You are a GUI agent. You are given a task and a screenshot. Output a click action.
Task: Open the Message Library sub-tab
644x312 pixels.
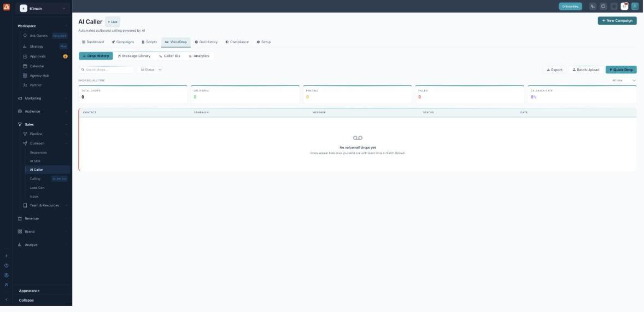[x=134, y=56]
